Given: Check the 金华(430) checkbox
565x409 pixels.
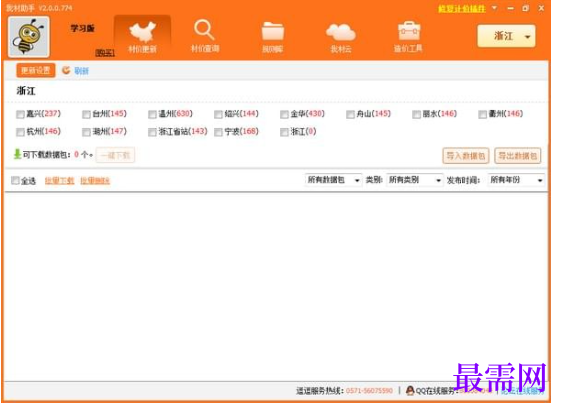Looking at the screenshot, I should (x=284, y=115).
